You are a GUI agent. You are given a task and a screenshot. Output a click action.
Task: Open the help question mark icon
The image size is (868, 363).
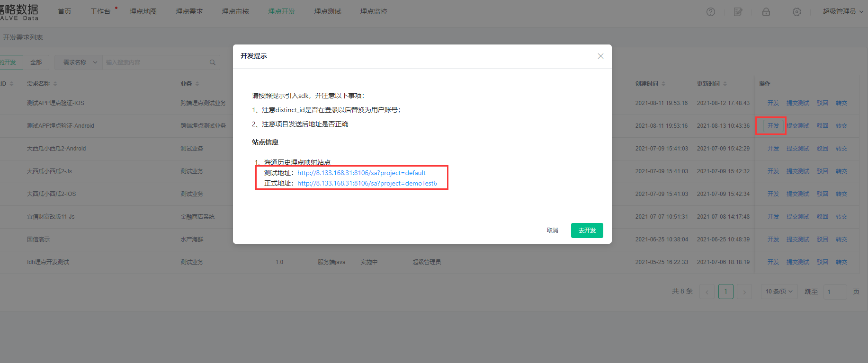pyautogui.click(x=711, y=12)
